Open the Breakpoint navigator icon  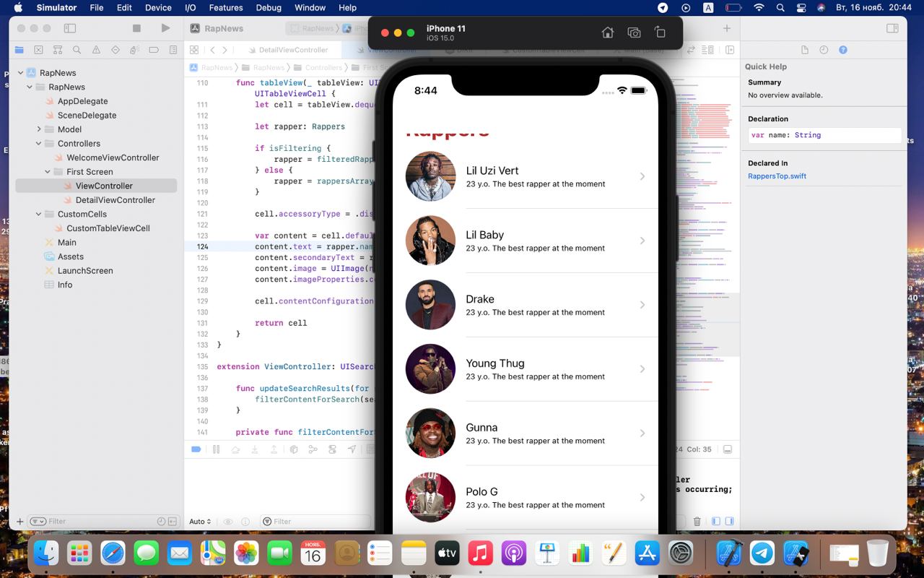(x=154, y=50)
